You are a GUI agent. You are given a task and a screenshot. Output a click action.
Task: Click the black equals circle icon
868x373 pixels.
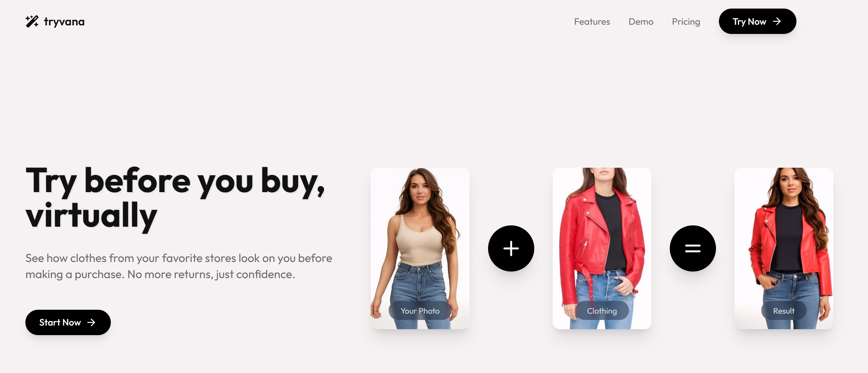[693, 248]
